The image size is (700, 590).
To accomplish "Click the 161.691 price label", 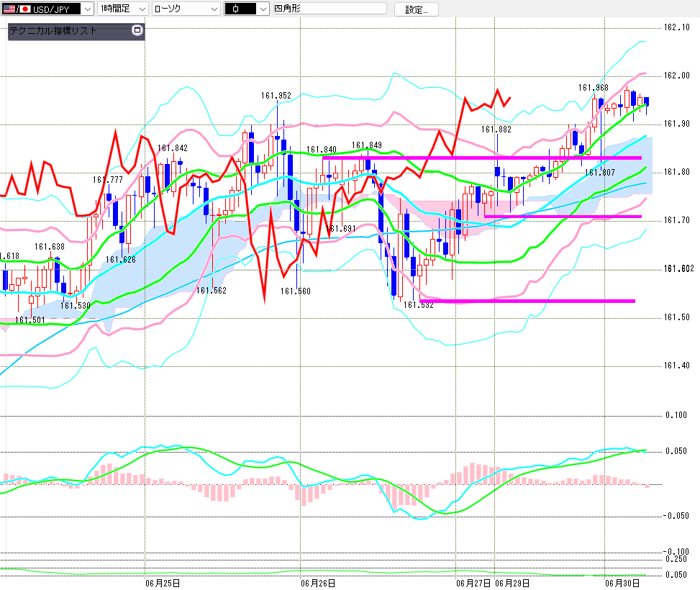I will (342, 229).
